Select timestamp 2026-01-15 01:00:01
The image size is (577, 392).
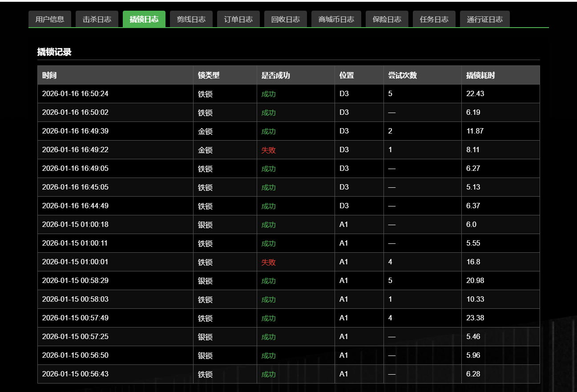75,262
